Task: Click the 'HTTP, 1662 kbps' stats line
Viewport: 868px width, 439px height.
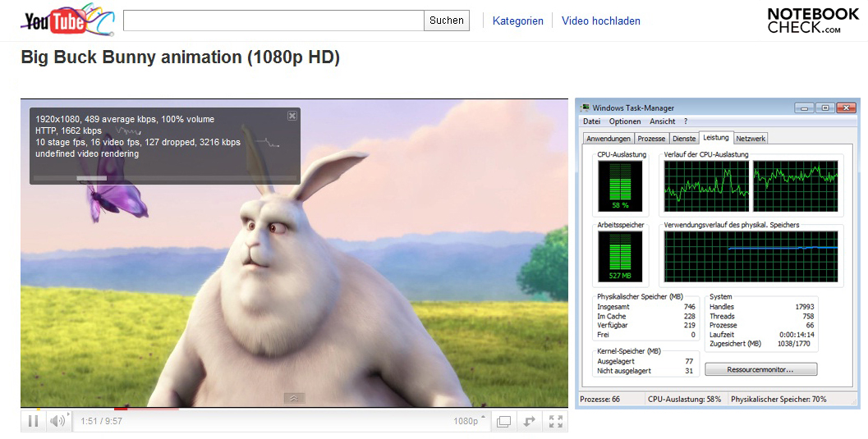Action: 69,130
